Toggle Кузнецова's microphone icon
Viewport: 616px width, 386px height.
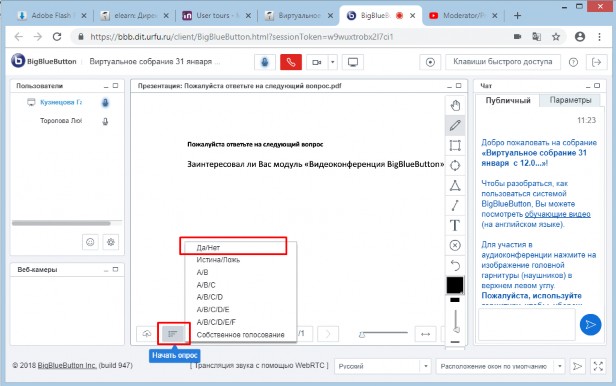pyautogui.click(x=105, y=102)
